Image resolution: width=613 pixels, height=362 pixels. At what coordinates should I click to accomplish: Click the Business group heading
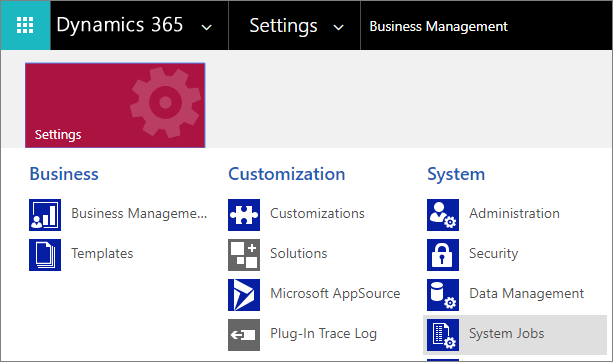(64, 174)
